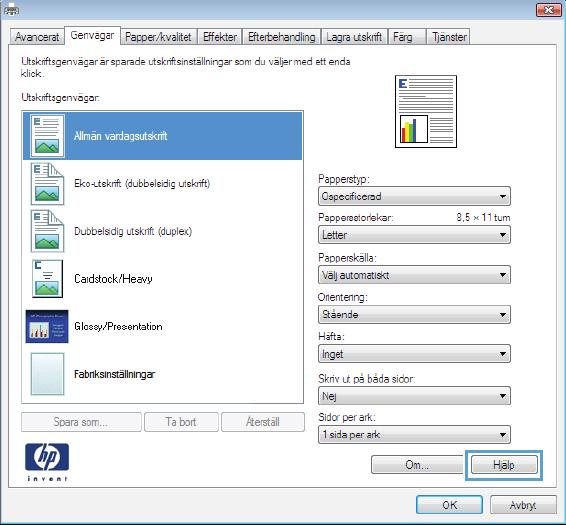Click the printer icon in title bar
Screen dimensions: 566x525
coord(12,10)
